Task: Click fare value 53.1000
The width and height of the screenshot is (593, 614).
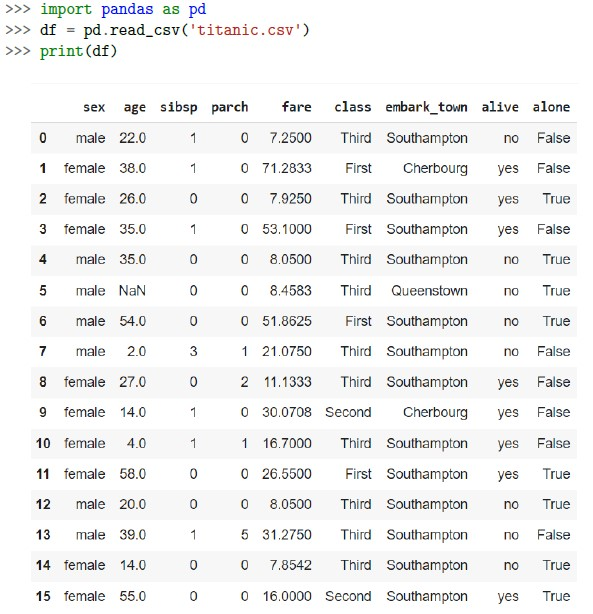Action: 287,229
